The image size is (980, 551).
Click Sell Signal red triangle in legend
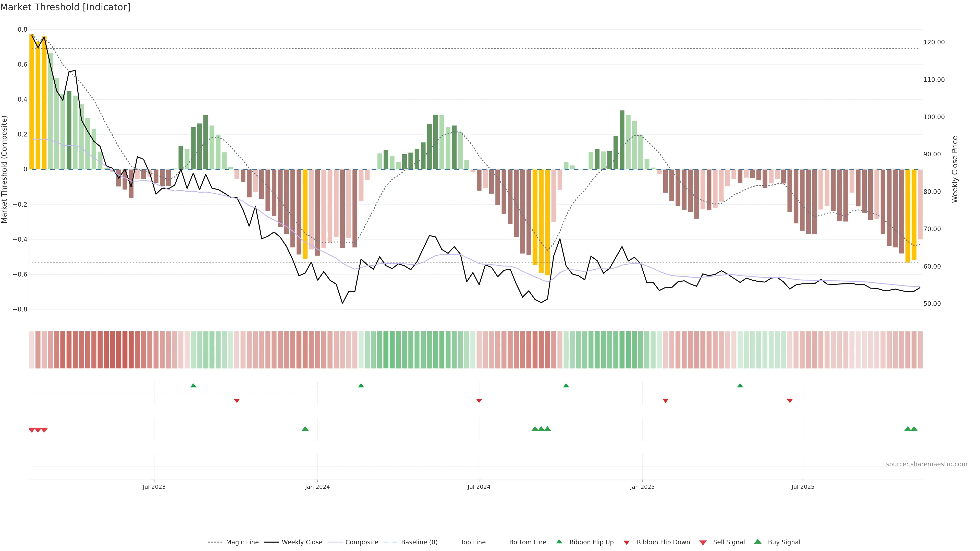[703, 543]
